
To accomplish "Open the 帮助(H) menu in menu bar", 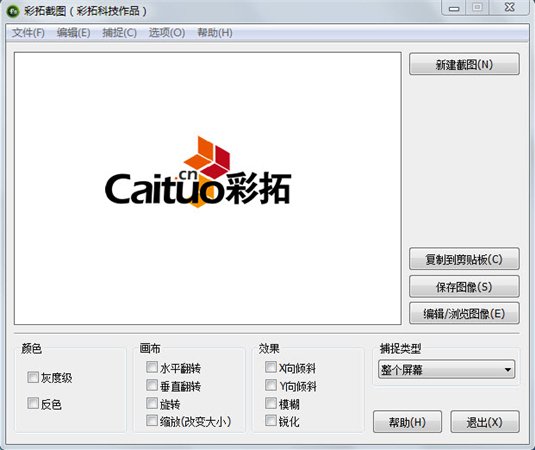I will [215, 33].
